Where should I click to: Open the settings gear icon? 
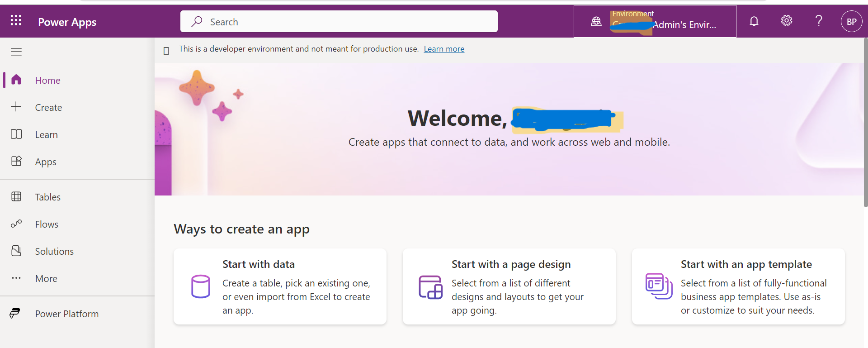pyautogui.click(x=787, y=20)
